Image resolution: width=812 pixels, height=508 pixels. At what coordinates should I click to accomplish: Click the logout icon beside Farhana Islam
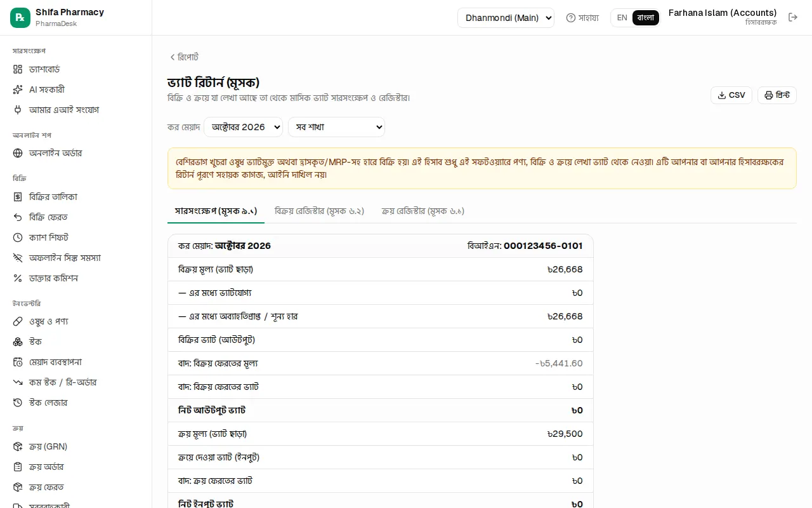tap(793, 17)
